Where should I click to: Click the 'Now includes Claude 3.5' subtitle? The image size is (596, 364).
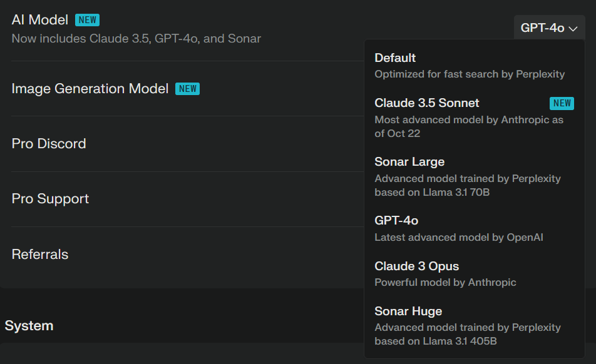136,39
